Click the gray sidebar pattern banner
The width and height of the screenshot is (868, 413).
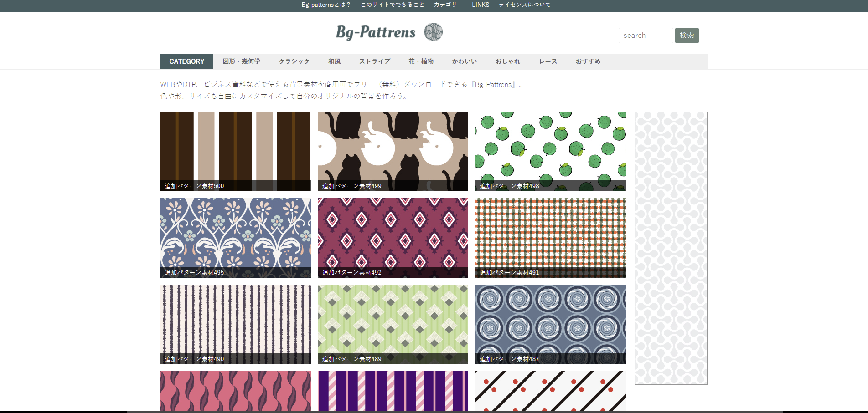671,248
